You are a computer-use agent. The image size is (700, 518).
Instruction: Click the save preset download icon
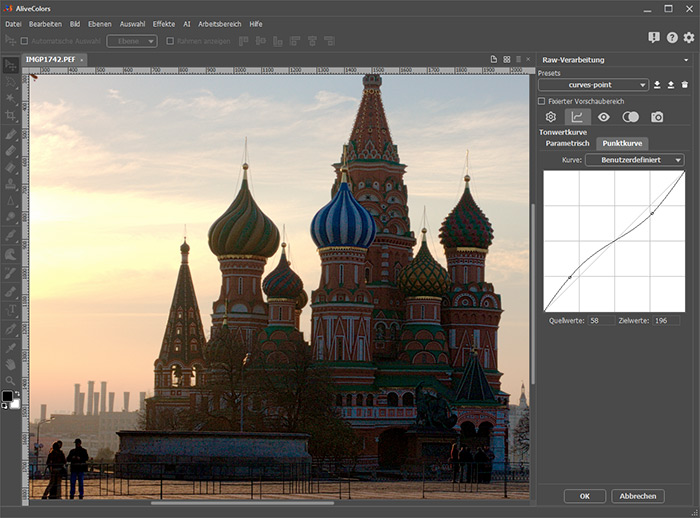pos(657,85)
